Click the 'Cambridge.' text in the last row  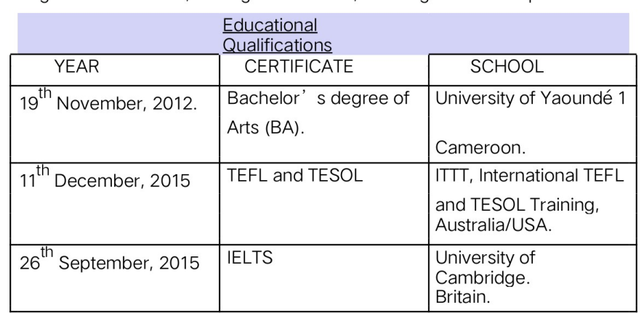point(473,270)
